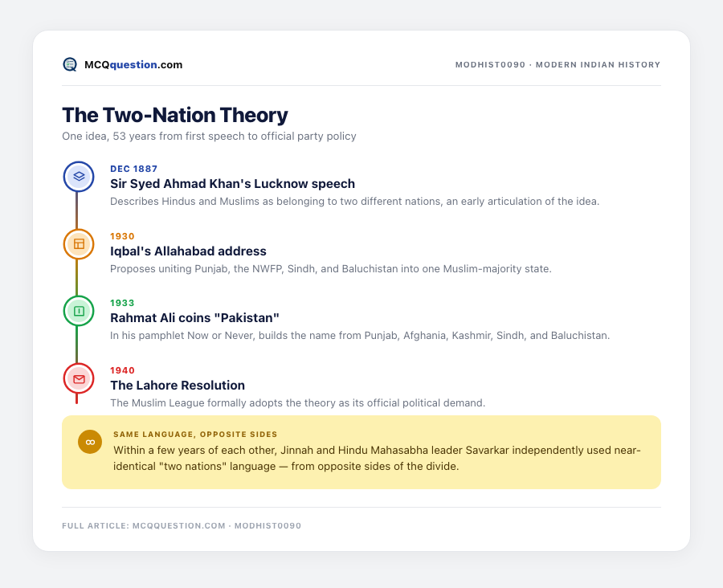Select the 1930 date marker
The height and width of the screenshot is (588, 723).
(x=122, y=236)
